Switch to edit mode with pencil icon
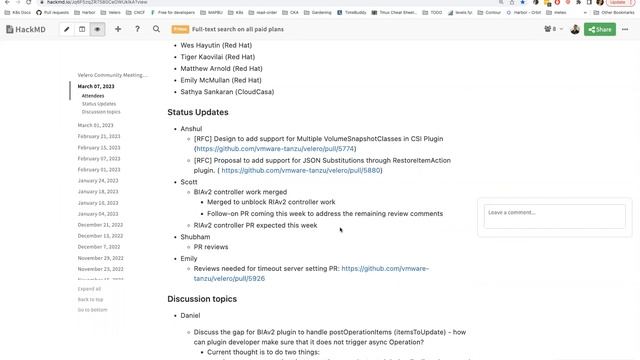 tap(67, 29)
